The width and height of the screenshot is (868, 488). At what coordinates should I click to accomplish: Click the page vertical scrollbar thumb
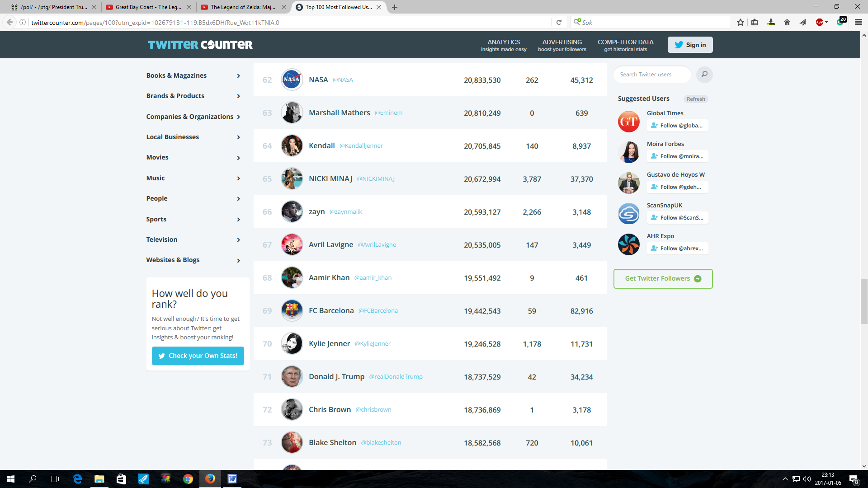864,301
